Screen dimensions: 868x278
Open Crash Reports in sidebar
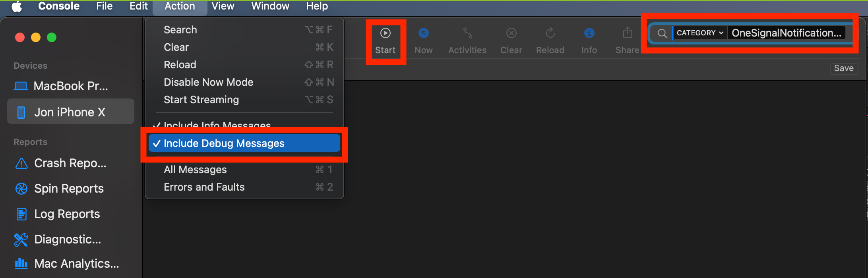point(71,163)
